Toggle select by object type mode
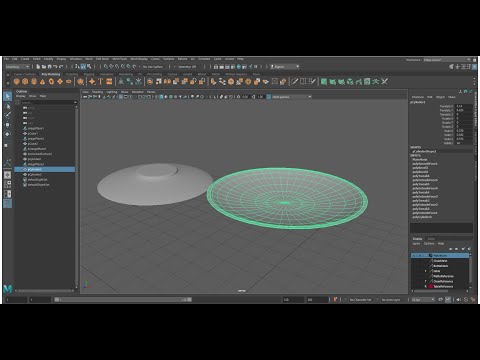This screenshot has width=480, height=360. [83, 67]
